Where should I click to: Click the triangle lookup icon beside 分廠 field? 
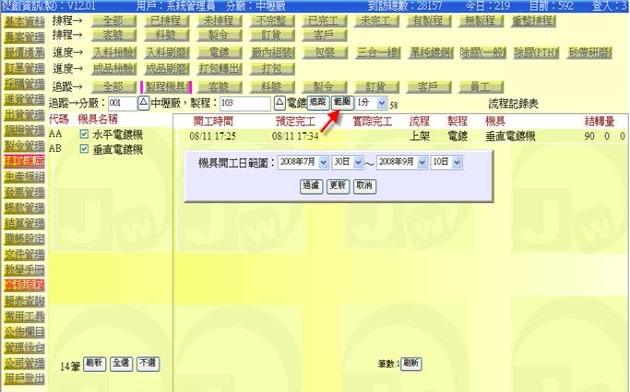click(143, 103)
